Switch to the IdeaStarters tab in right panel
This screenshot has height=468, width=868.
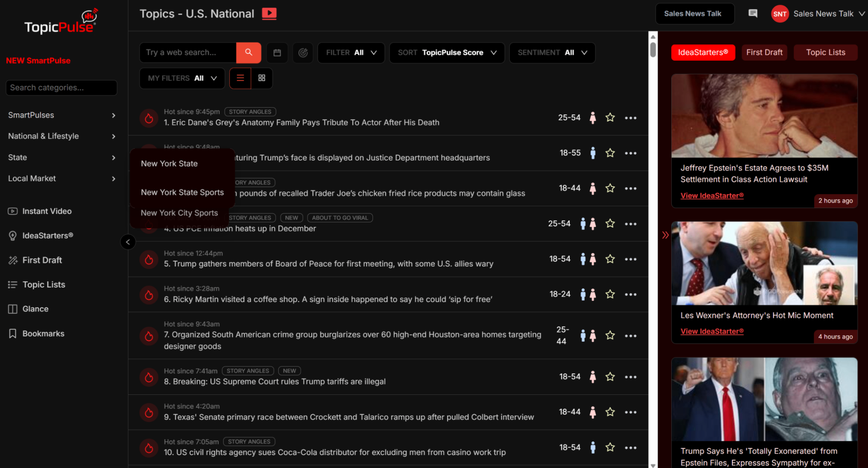tap(703, 52)
